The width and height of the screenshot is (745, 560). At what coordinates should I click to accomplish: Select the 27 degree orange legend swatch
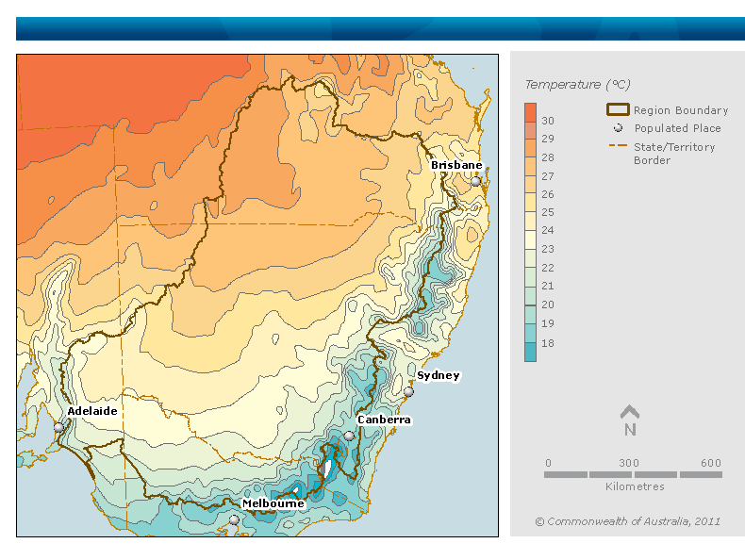click(x=530, y=167)
